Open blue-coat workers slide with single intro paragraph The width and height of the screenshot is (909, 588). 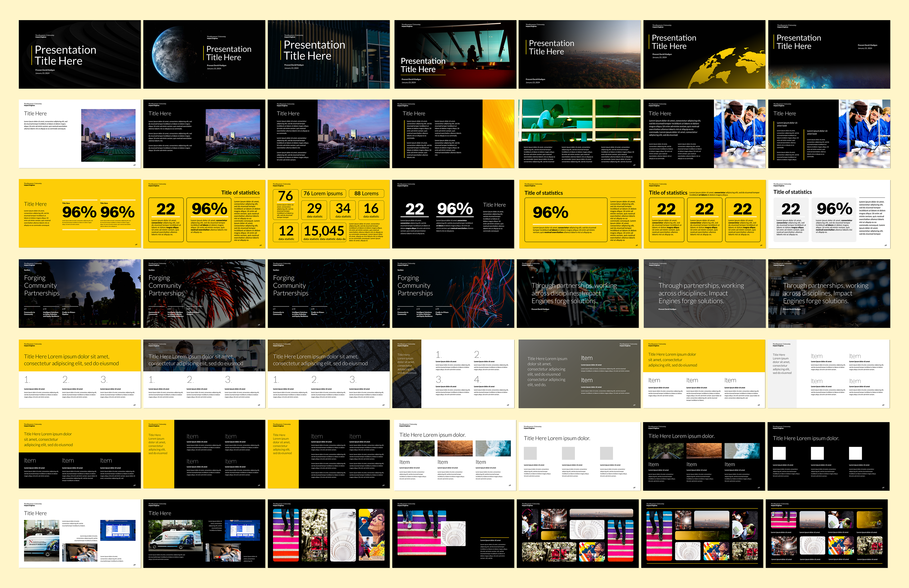point(704,134)
